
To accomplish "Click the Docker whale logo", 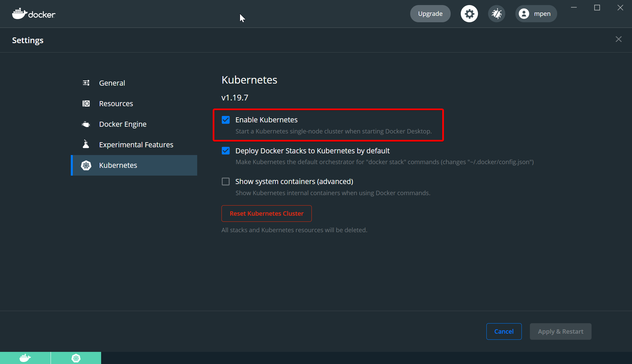I will pyautogui.click(x=34, y=14).
